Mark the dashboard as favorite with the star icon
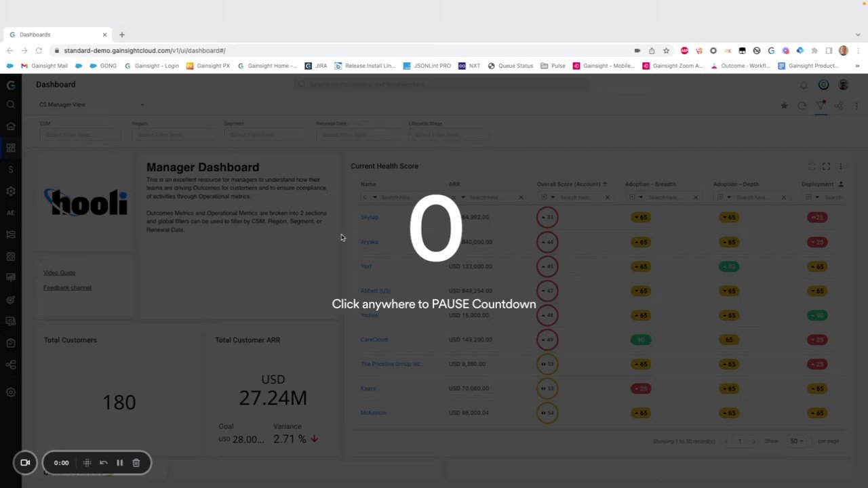Viewport: 868px width, 488px height. coord(784,106)
